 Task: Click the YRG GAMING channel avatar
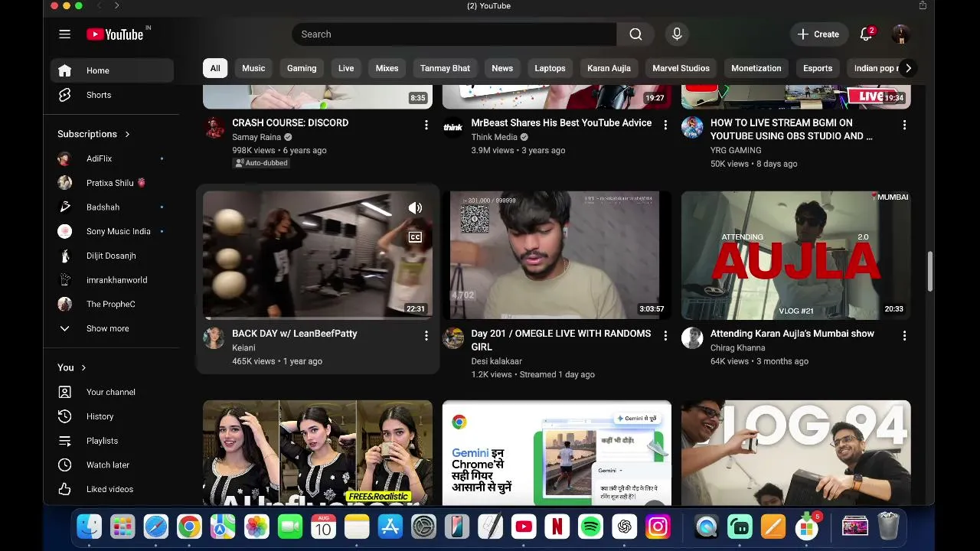[x=692, y=127]
